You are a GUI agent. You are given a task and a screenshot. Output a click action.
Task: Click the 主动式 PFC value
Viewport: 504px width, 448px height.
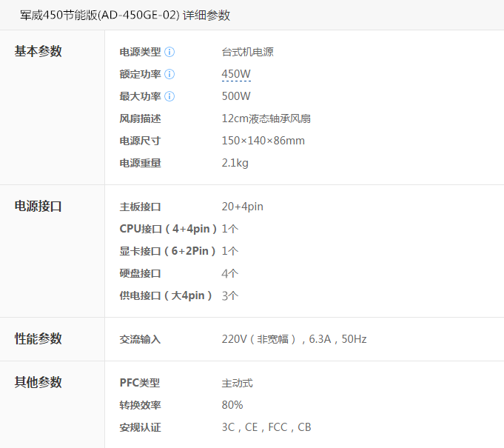[x=238, y=383]
